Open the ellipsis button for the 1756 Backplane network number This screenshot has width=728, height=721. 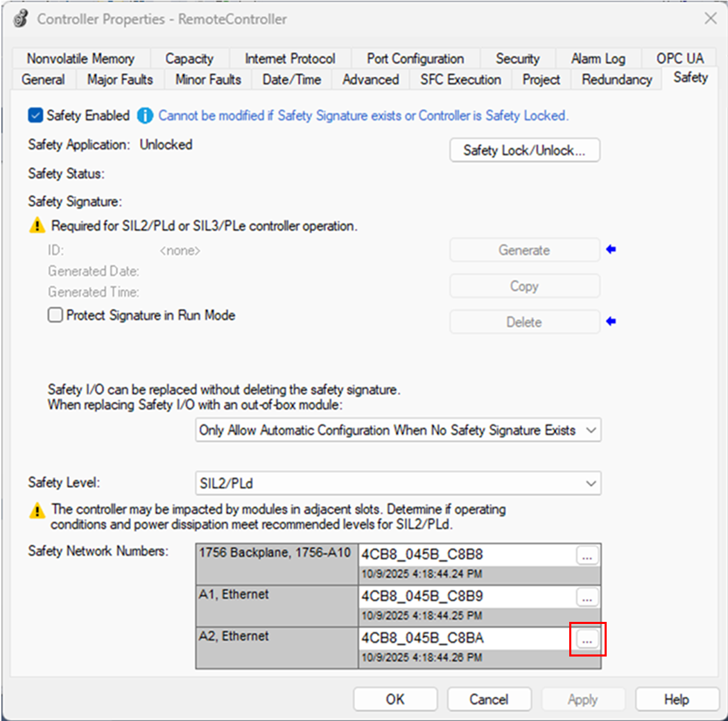(x=587, y=556)
